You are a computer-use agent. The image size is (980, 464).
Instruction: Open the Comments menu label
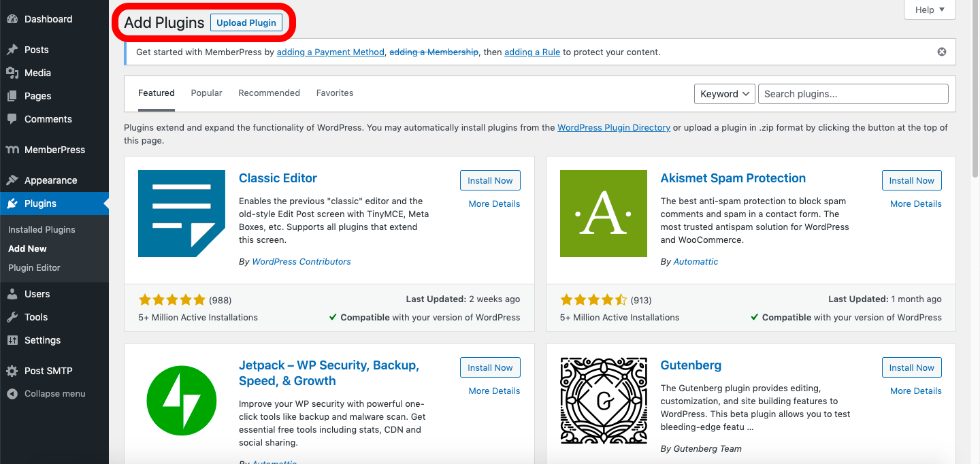(48, 119)
